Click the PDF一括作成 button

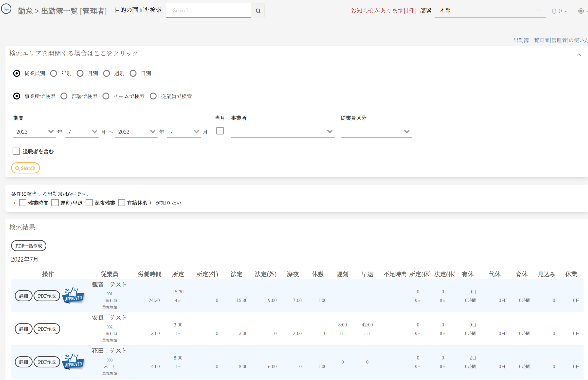pyautogui.click(x=29, y=246)
